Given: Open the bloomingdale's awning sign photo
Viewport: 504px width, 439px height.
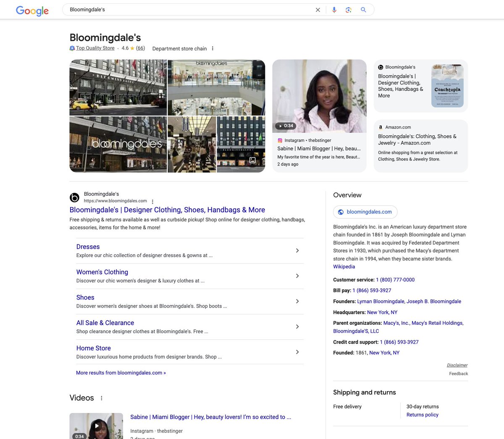Looking at the screenshot, I should 118,145.
